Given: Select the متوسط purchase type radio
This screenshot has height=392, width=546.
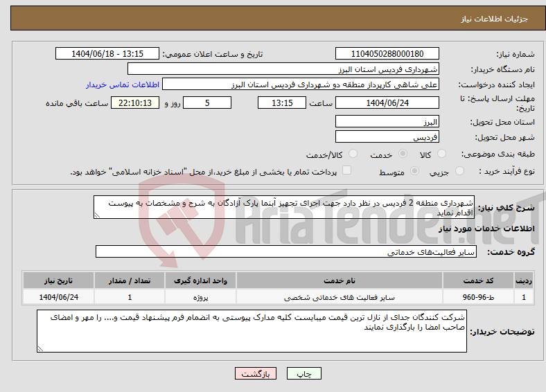Looking at the screenshot, I should pos(414,170).
